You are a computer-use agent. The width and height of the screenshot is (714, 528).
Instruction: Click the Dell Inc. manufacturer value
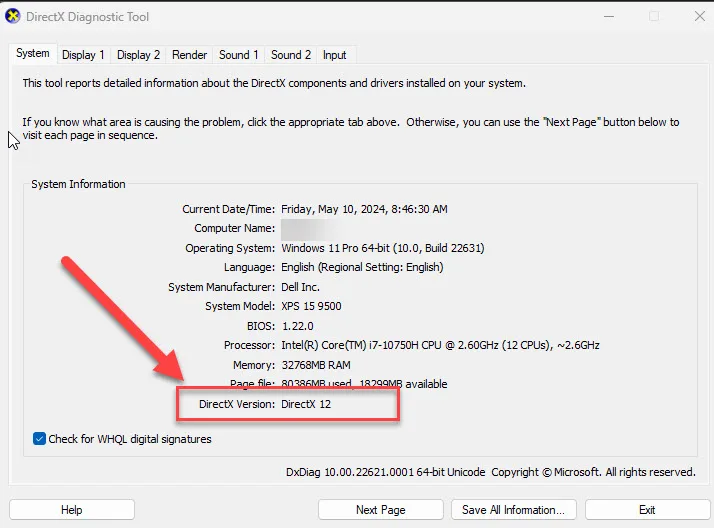pos(300,287)
